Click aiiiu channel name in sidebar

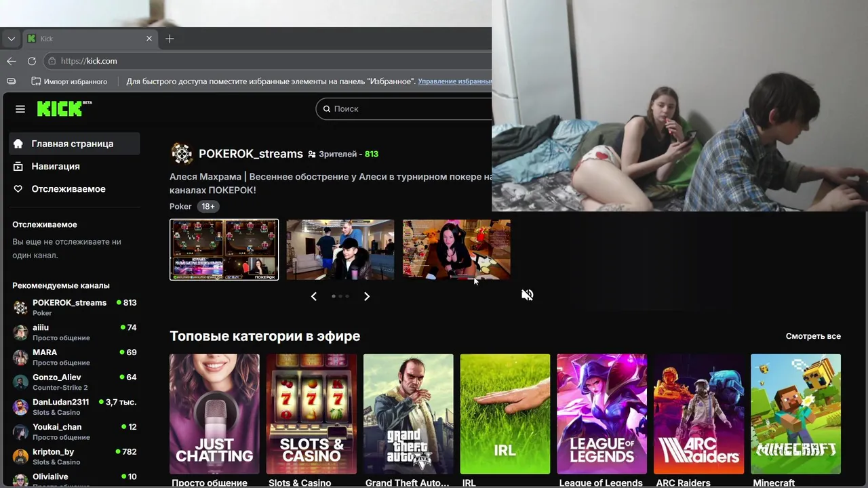point(41,327)
